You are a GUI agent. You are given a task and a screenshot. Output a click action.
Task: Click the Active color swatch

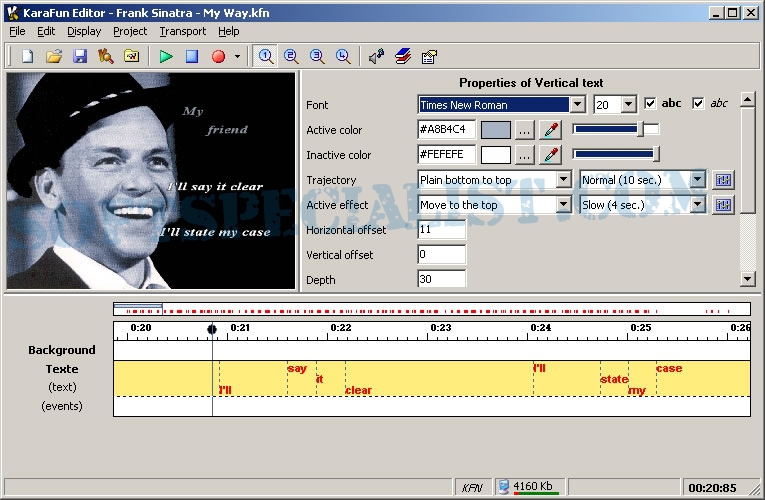click(496, 130)
